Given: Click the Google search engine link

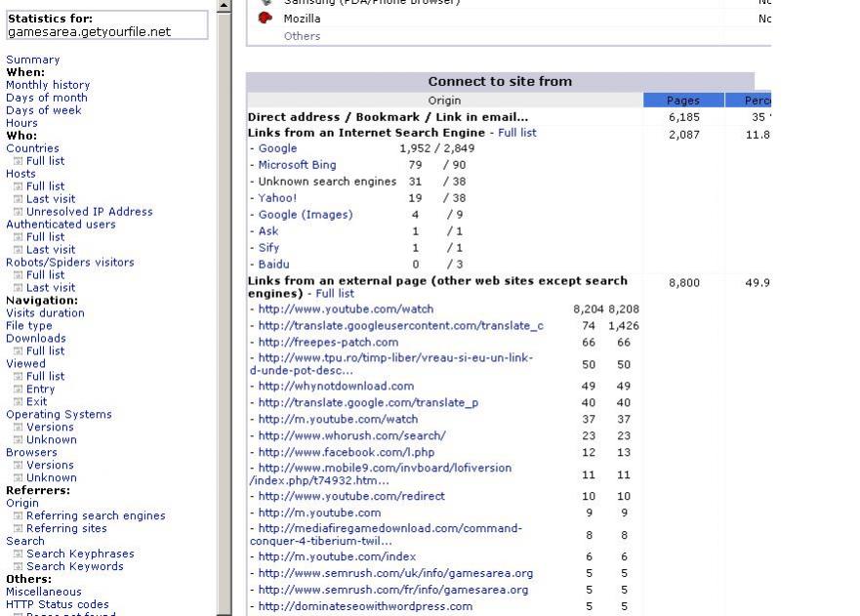Looking at the screenshot, I should coord(277,148).
